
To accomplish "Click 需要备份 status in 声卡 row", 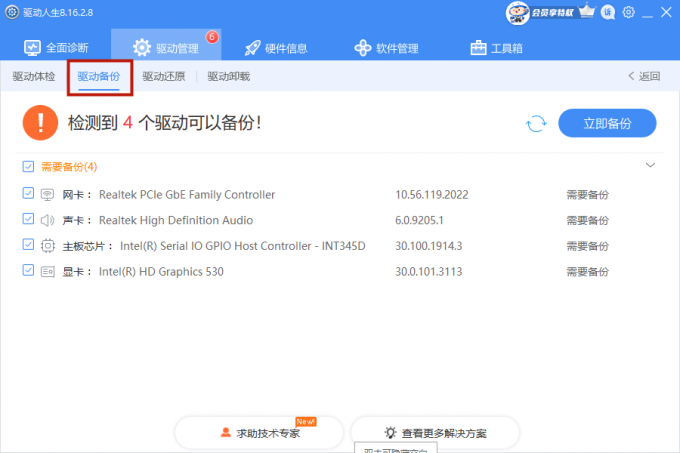I will click(588, 220).
